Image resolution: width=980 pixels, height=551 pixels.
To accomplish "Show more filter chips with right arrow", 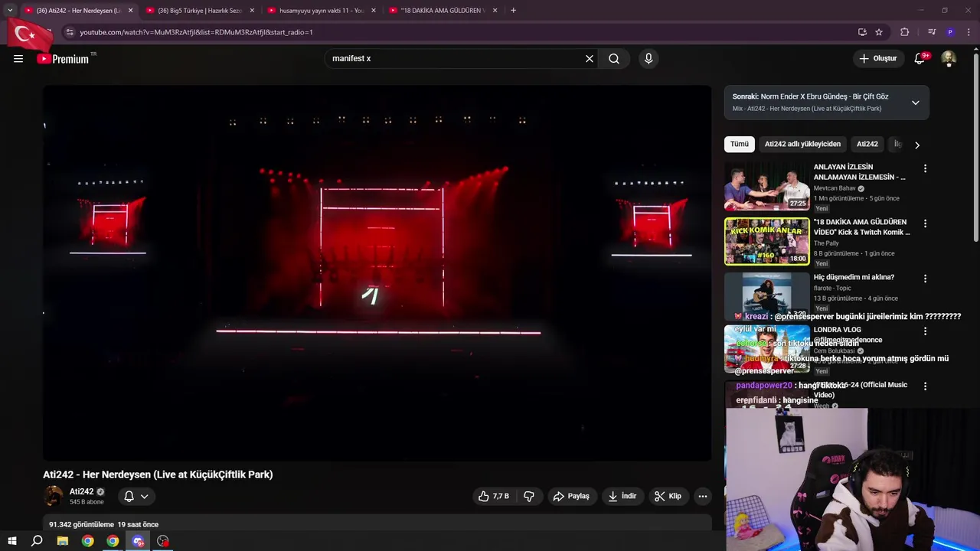I will 917,145.
